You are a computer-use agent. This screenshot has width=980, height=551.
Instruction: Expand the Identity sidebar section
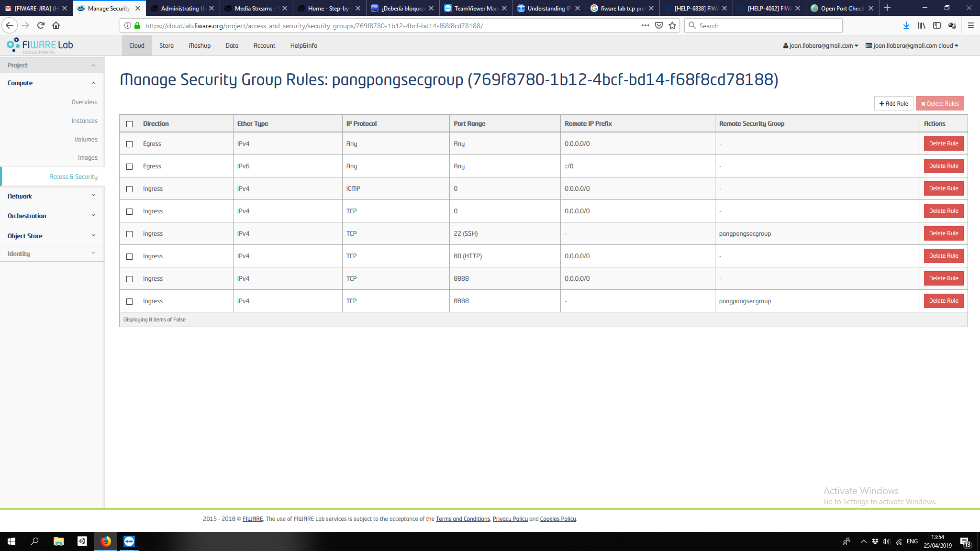pos(52,253)
